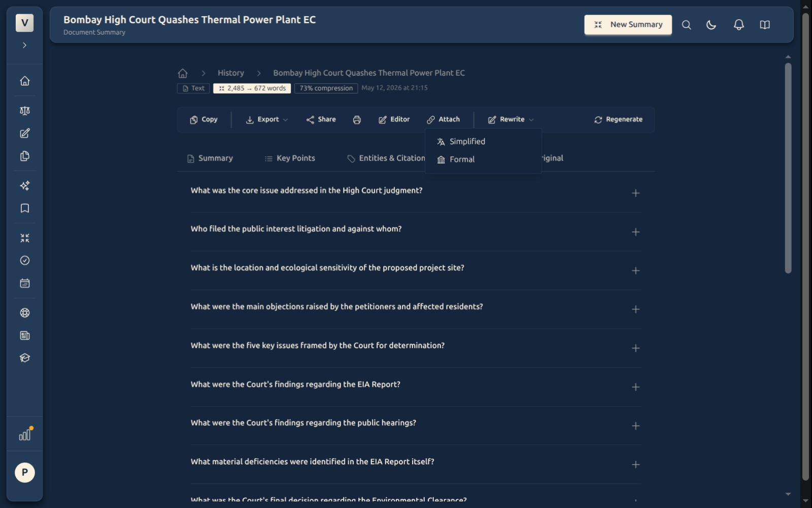Toggle dark mode with the moon icon
The height and width of the screenshot is (508, 812).
coord(712,25)
